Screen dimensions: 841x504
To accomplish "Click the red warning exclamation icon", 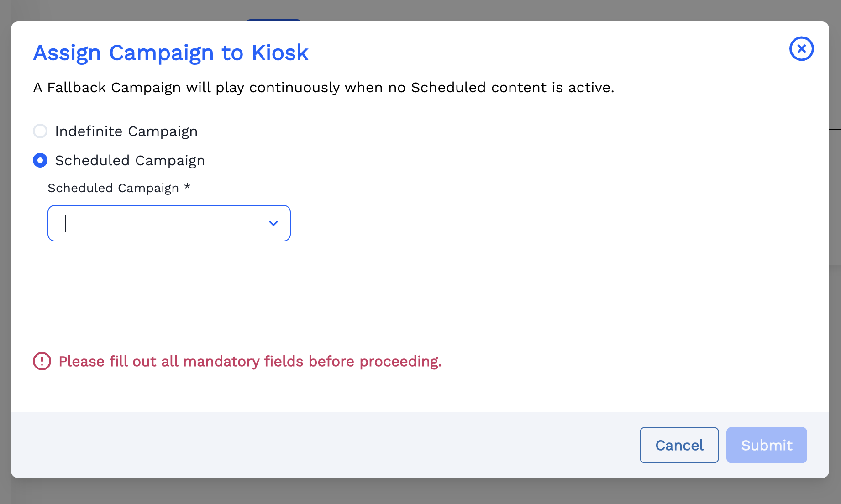I will 42,362.
